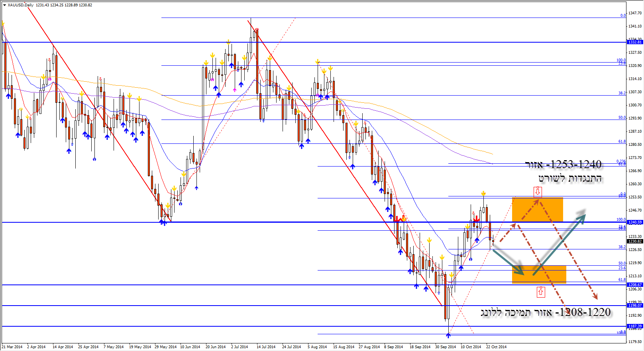Click the 1240.59 horizontal line price tag
644x351 pixels.
(x=635, y=222)
